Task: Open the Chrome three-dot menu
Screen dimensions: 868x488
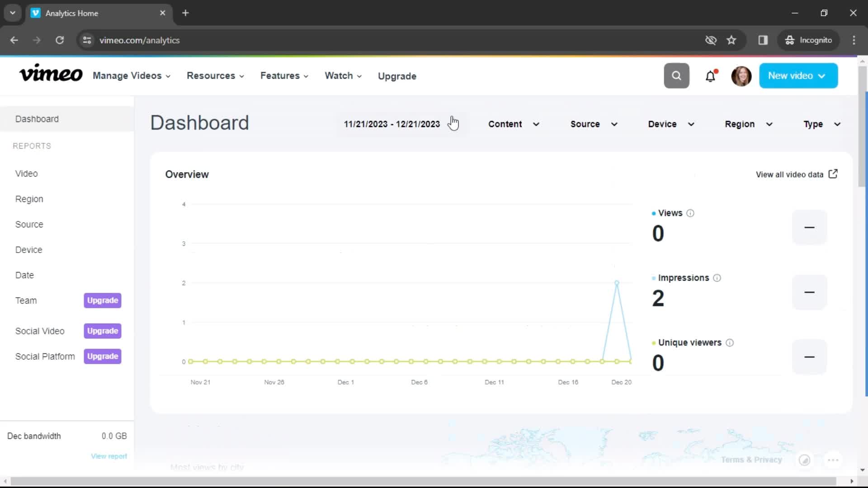Action: tap(854, 40)
